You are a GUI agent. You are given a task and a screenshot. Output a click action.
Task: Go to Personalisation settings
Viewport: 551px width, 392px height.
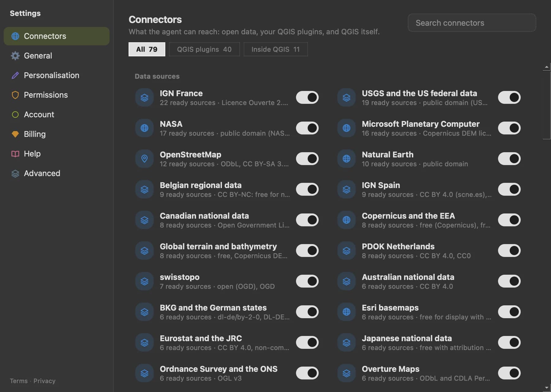57,75
